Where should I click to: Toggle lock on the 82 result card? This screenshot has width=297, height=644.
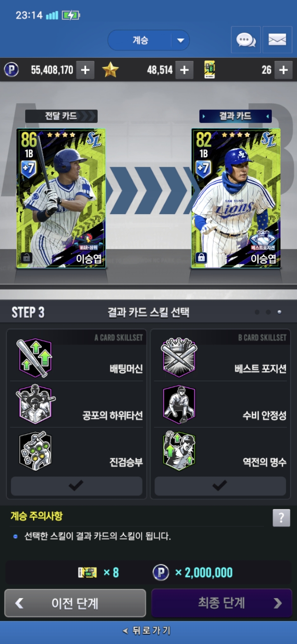201,258
